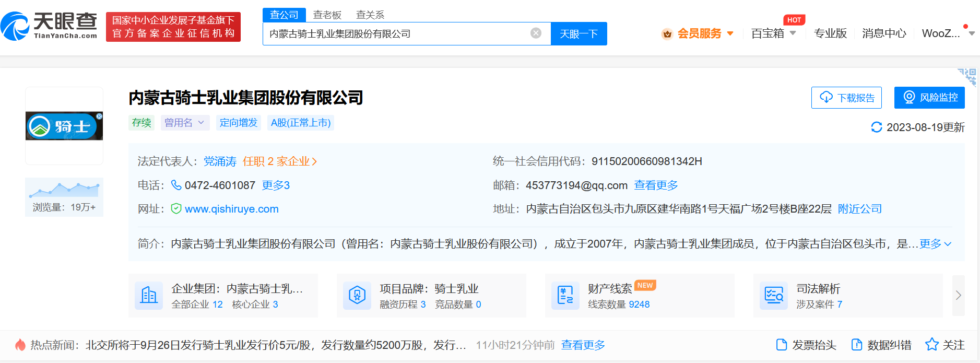Click 更多3 to see more phone numbers
This screenshot has width=980, height=363.
276,185
